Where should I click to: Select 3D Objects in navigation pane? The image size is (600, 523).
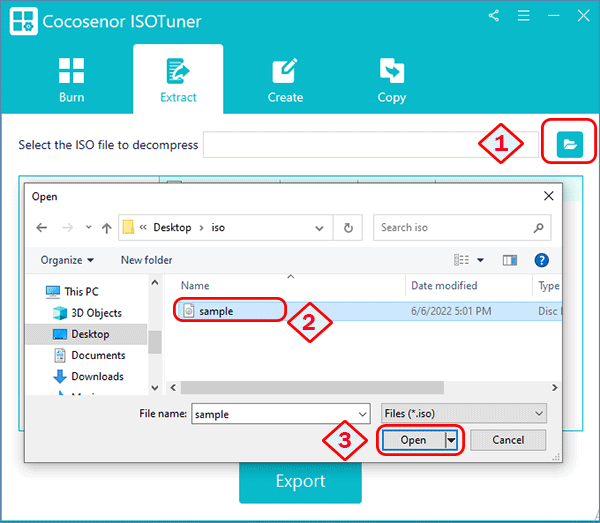[x=96, y=313]
